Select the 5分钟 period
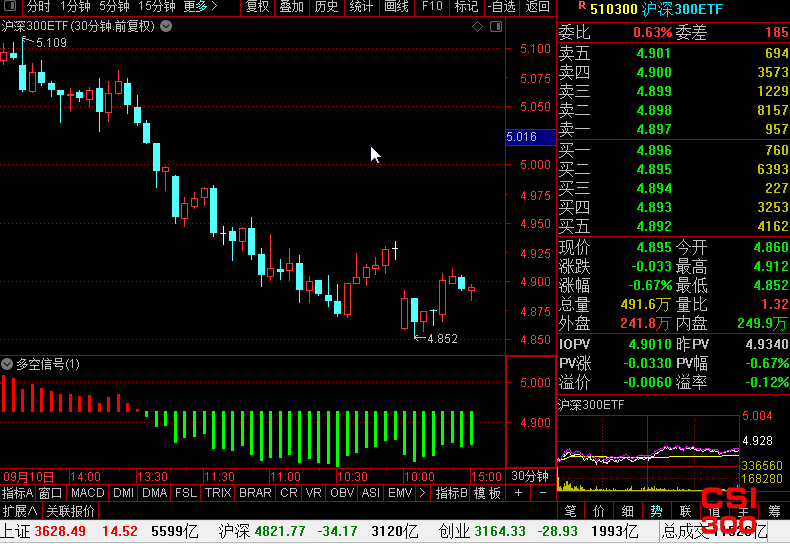Screen dimensions: 790x544 [114, 7]
